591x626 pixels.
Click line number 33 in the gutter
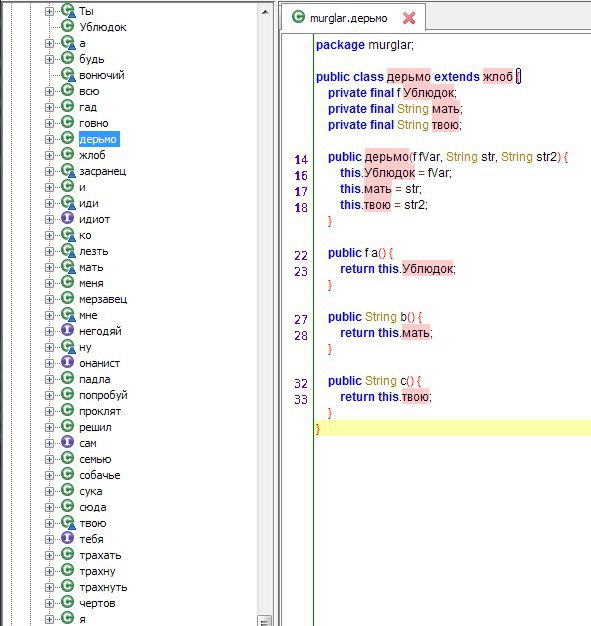click(301, 400)
